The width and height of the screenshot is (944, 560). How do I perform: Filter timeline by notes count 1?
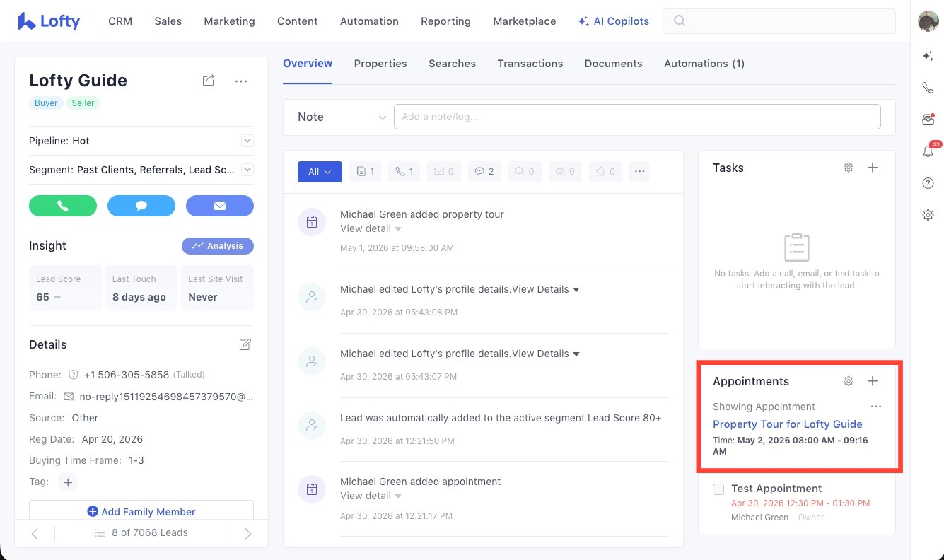(366, 171)
